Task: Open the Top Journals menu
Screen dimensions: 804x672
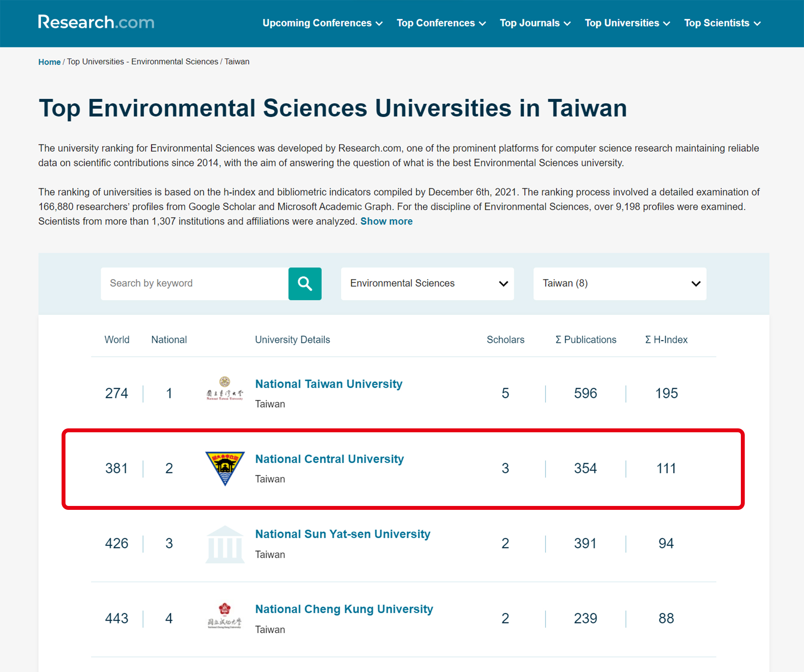Action: (x=535, y=23)
